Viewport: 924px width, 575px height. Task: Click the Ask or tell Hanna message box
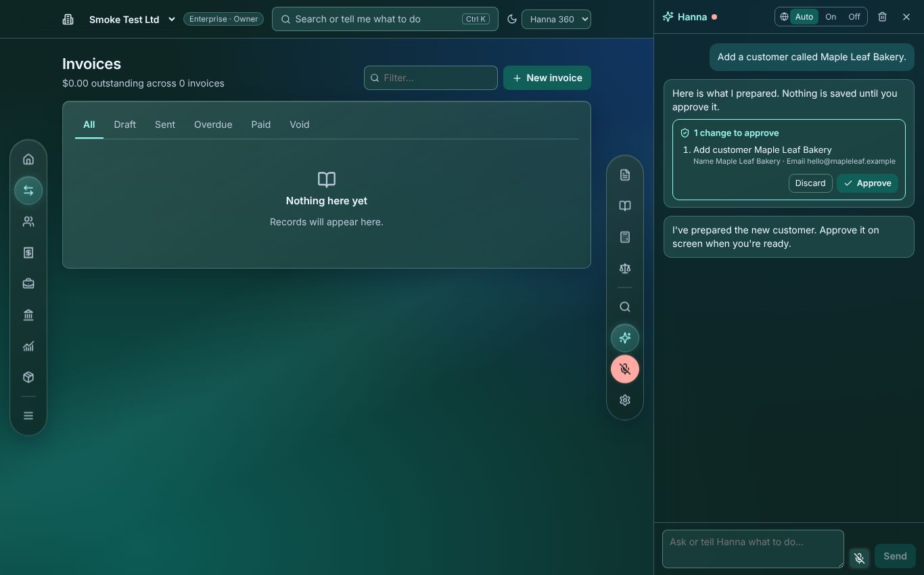pos(753,549)
